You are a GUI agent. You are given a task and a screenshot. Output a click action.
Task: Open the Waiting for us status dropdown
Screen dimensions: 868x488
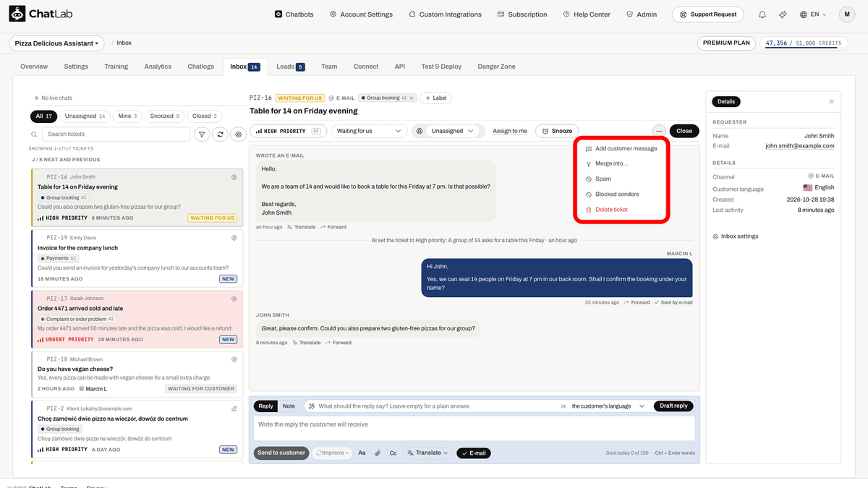370,131
